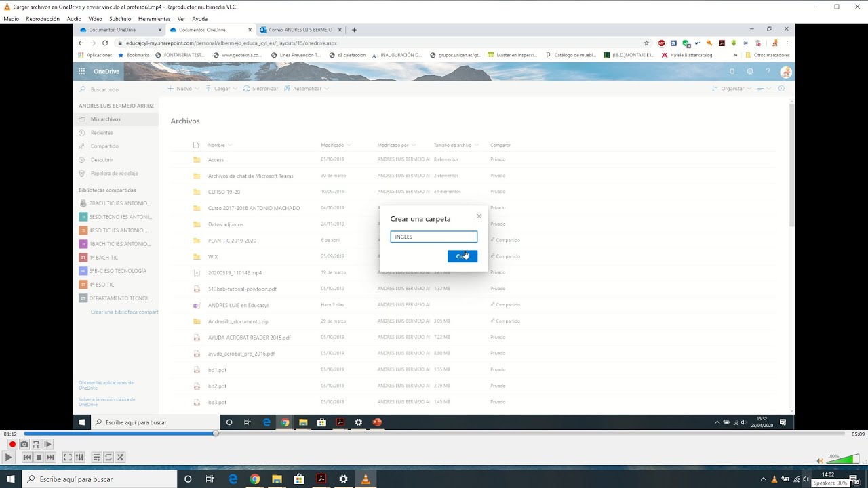
Task: Open the OneDrive app launcher grid
Action: point(81,71)
